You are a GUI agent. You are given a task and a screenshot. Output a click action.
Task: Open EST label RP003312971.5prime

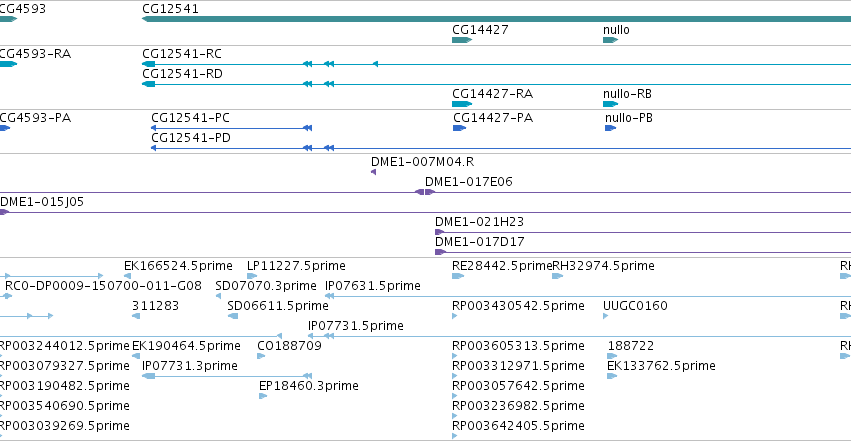[x=518, y=366]
